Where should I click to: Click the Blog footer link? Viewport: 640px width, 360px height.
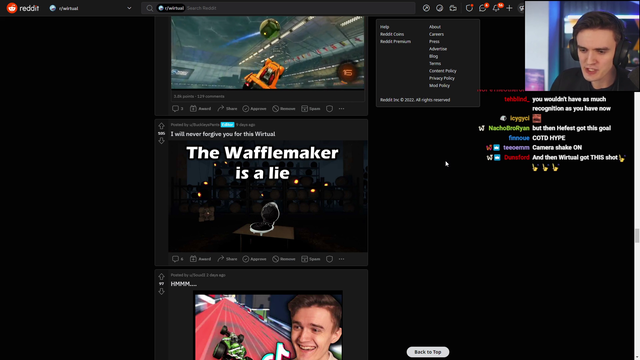coord(433,56)
